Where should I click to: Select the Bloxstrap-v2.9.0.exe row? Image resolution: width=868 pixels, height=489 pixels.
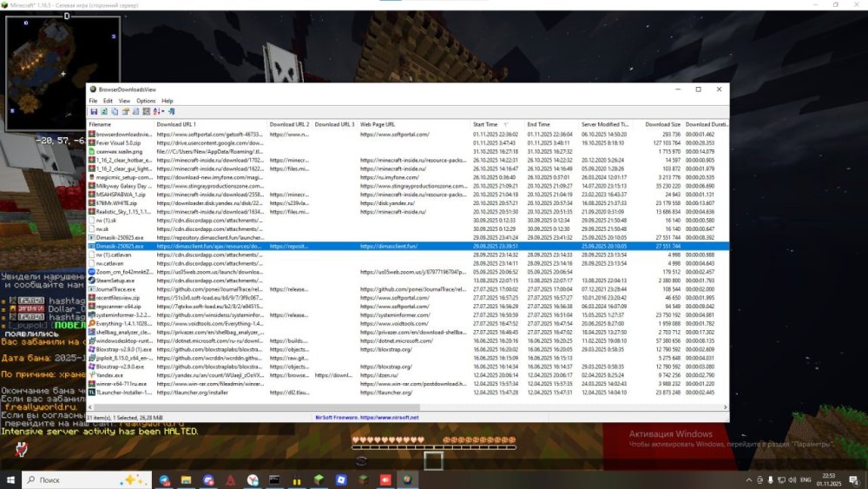tap(408, 367)
